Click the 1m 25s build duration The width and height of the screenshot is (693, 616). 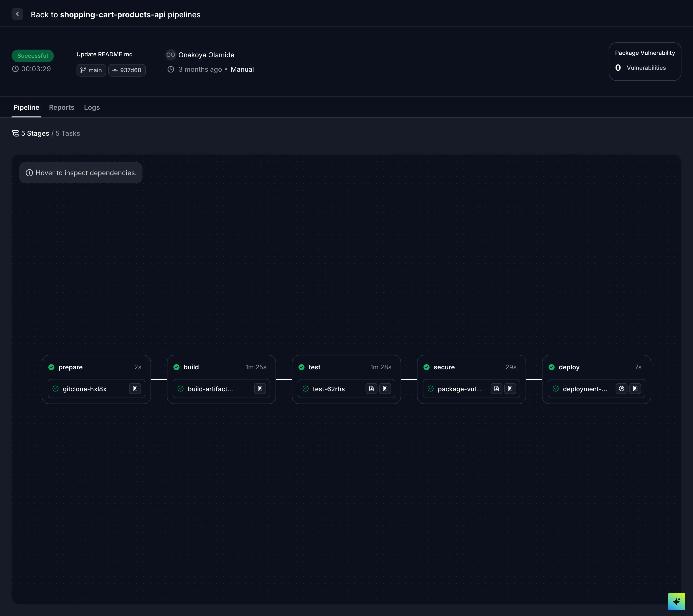point(256,367)
